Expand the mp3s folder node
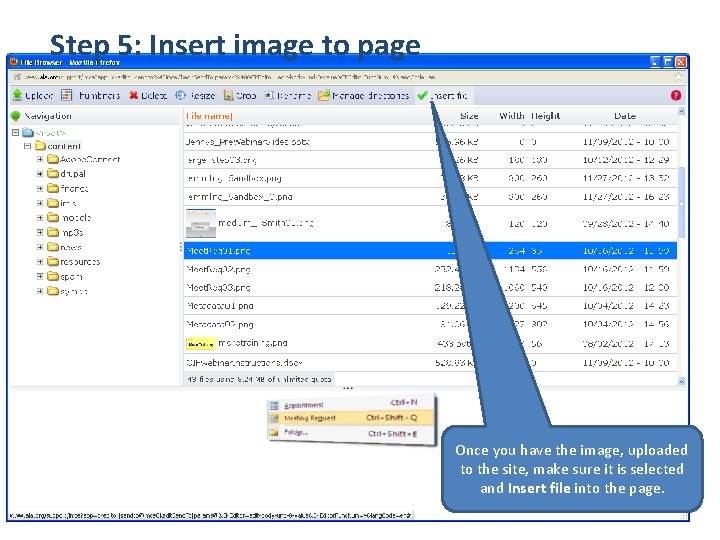Screen dimensions: 720x540 40,232
